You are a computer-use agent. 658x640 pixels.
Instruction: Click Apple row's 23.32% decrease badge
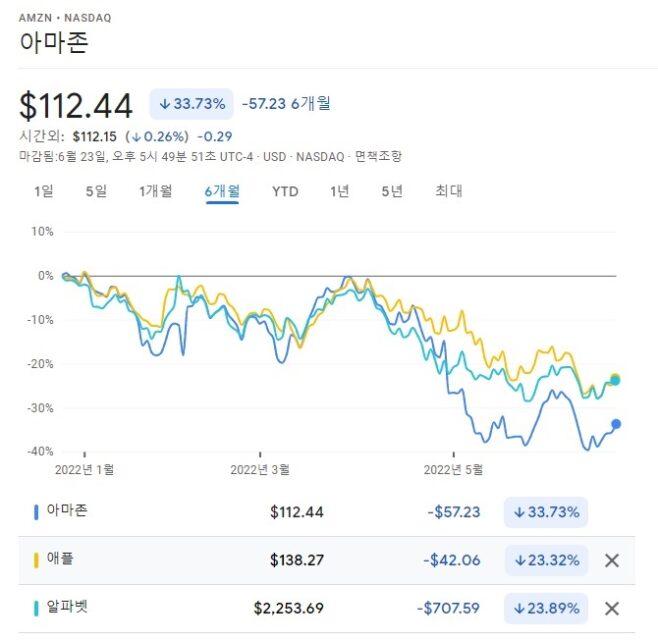coord(545,560)
